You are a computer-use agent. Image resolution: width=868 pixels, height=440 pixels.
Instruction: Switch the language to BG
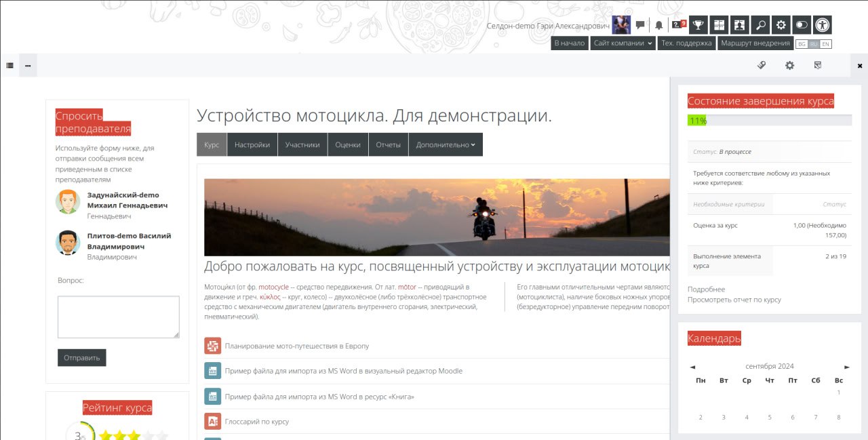pos(802,44)
